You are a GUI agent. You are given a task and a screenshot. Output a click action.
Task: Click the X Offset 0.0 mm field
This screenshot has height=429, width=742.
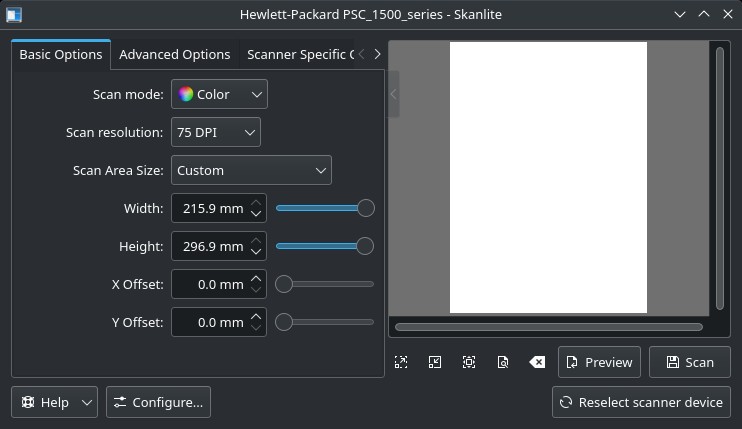click(x=211, y=284)
